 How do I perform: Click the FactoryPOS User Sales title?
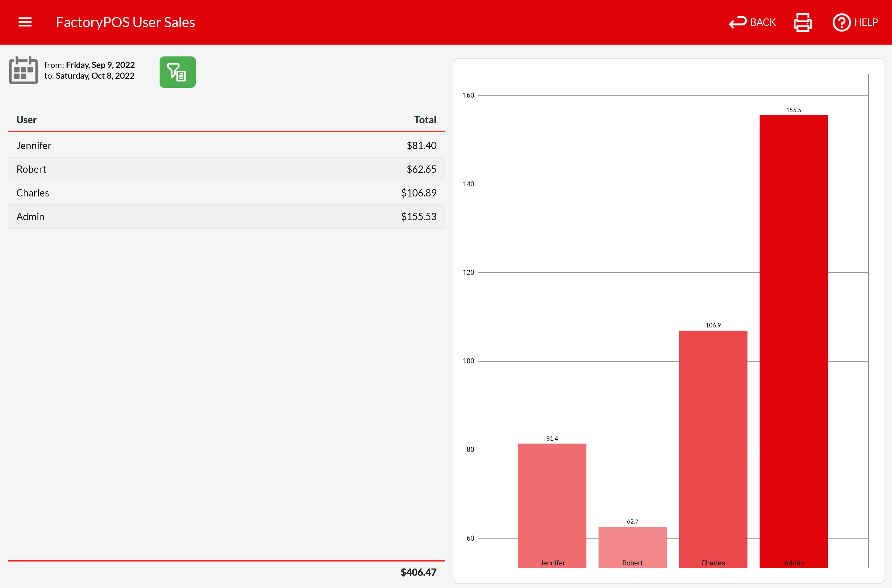(x=125, y=22)
